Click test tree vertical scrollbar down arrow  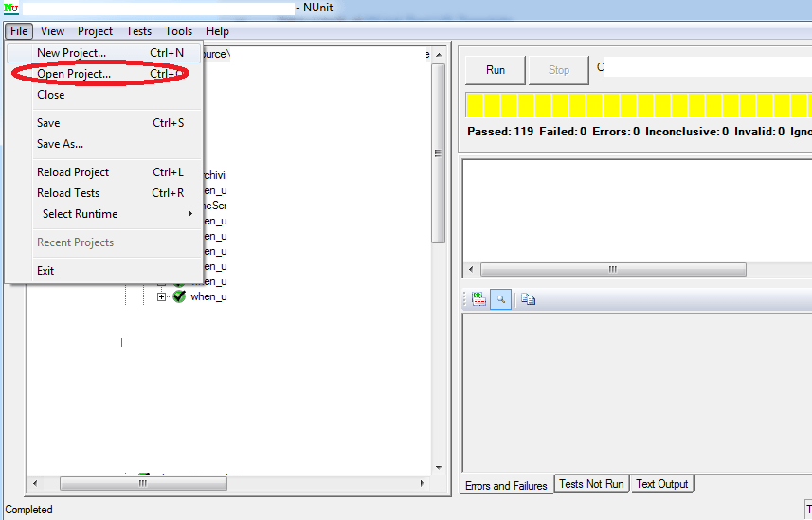439,468
